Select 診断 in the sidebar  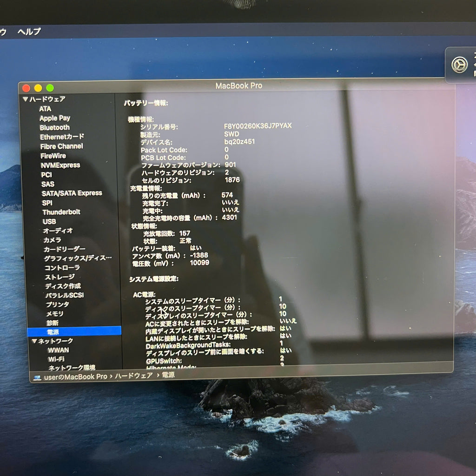click(53, 323)
